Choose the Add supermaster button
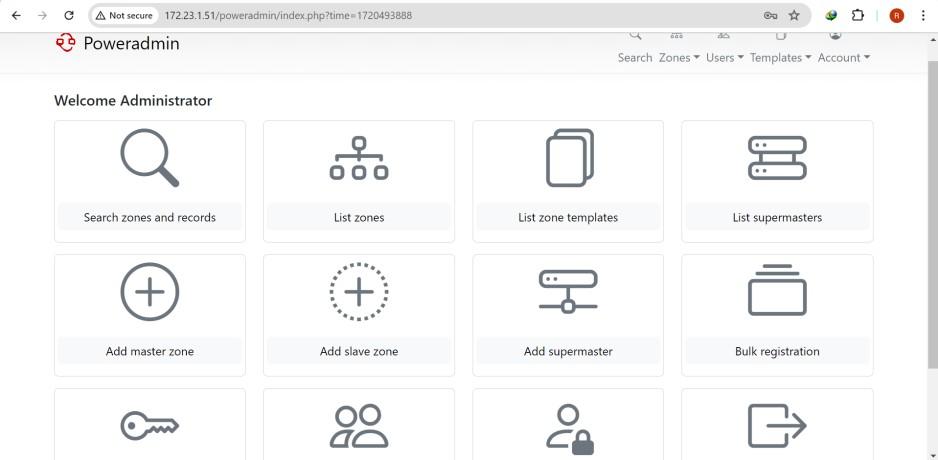The image size is (938, 460). point(568,351)
